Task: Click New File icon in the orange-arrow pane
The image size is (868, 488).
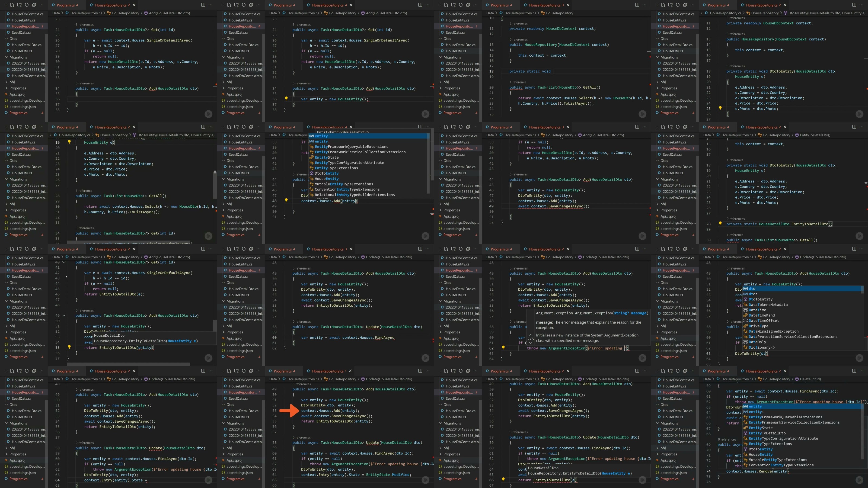Action: point(229,371)
